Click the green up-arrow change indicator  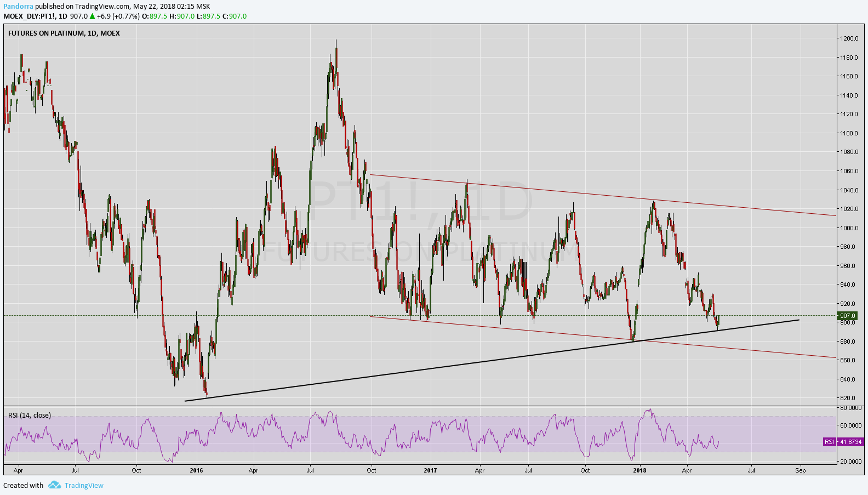(93, 16)
